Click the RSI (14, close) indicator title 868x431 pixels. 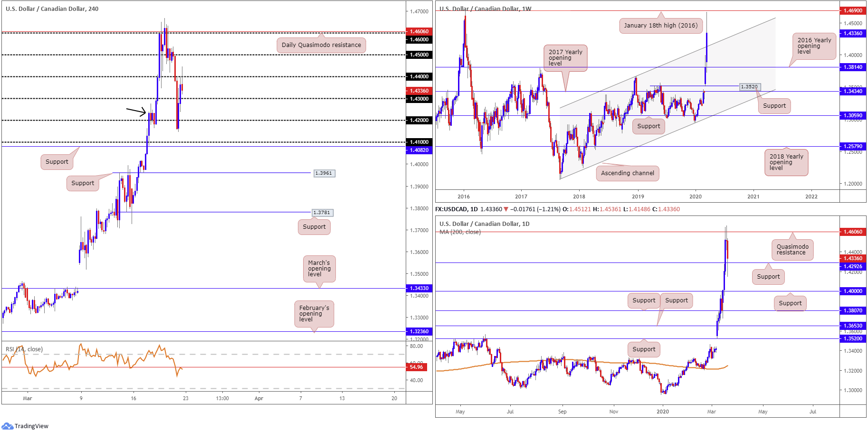pyautogui.click(x=24, y=349)
